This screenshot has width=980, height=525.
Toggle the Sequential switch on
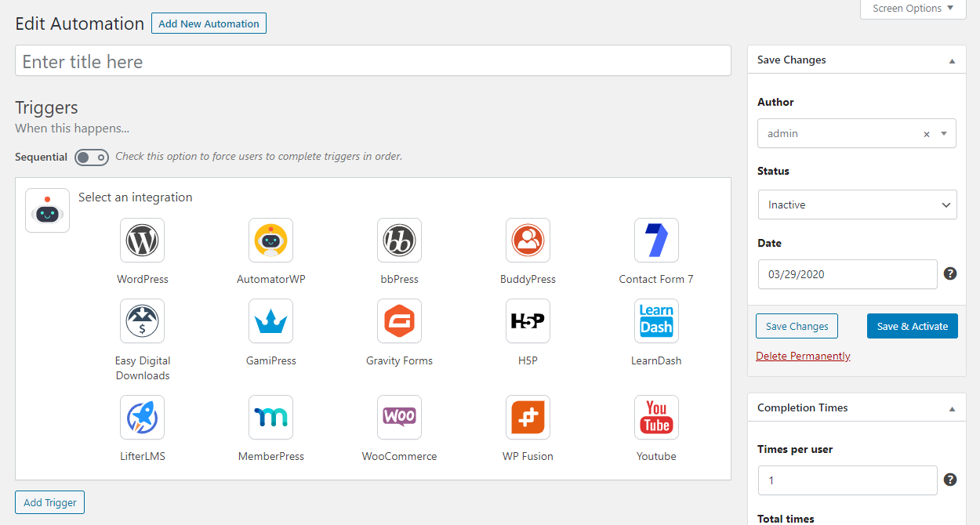pyautogui.click(x=92, y=157)
